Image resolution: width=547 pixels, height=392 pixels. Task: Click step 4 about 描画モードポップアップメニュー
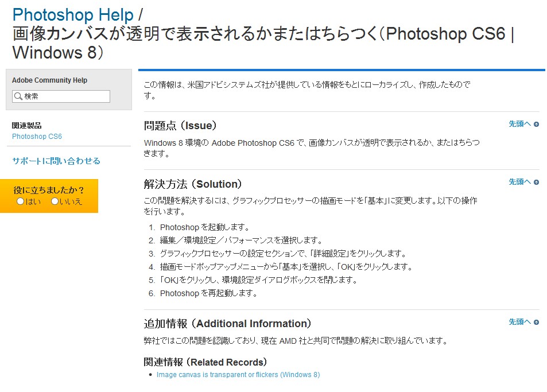[x=286, y=267]
